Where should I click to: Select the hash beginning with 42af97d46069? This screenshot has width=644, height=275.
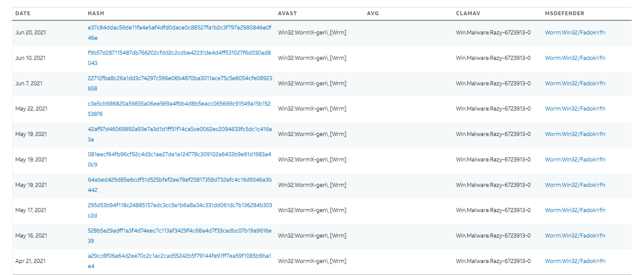point(179,129)
